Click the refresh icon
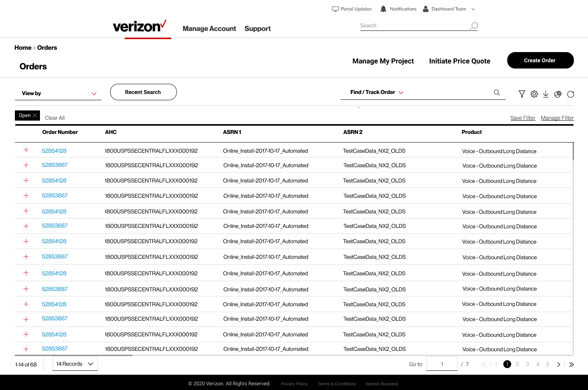The height and width of the screenshot is (390, 588). click(570, 94)
